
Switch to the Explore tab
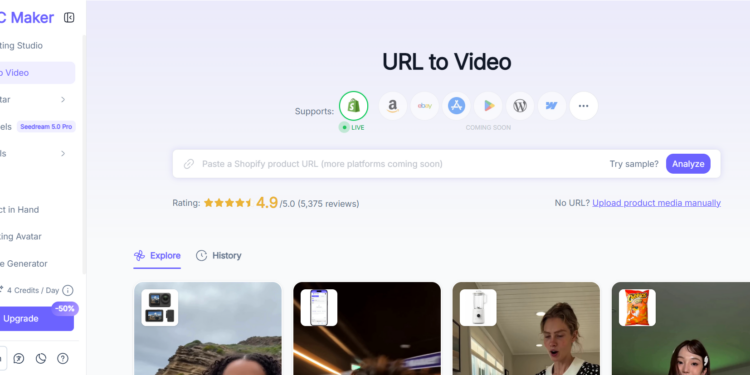tap(157, 256)
